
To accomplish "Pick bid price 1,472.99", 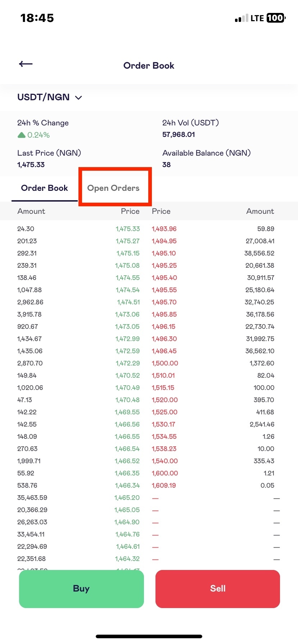I will pyautogui.click(x=127, y=339).
